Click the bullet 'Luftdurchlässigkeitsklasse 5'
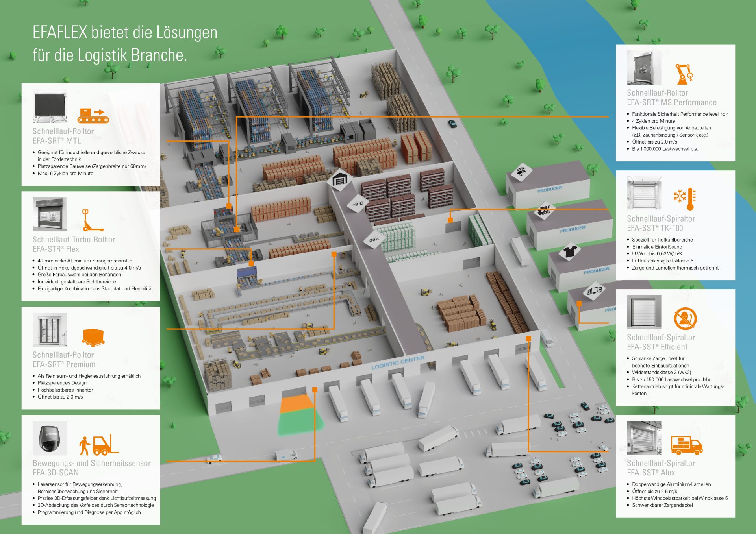Image resolution: width=756 pixels, height=534 pixels. 663,261
